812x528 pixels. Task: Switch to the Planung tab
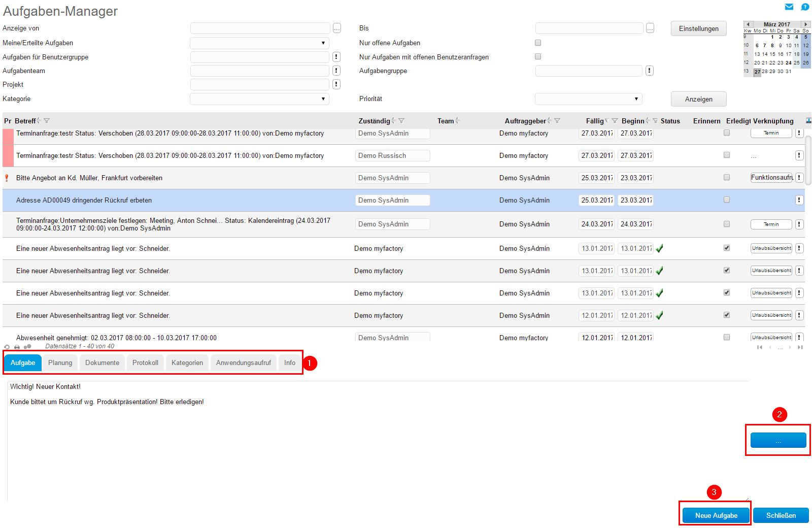(60, 362)
